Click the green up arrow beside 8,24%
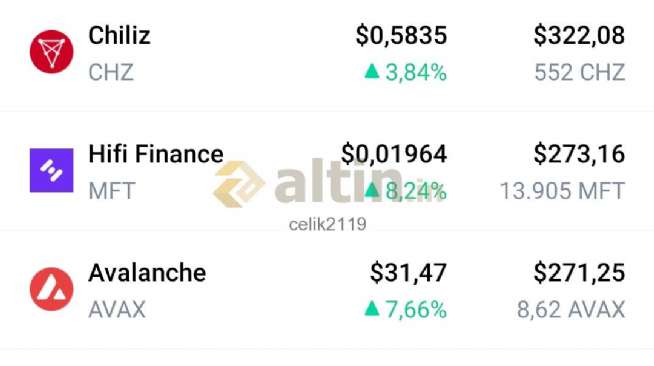The height and width of the screenshot is (366, 654). [x=372, y=190]
